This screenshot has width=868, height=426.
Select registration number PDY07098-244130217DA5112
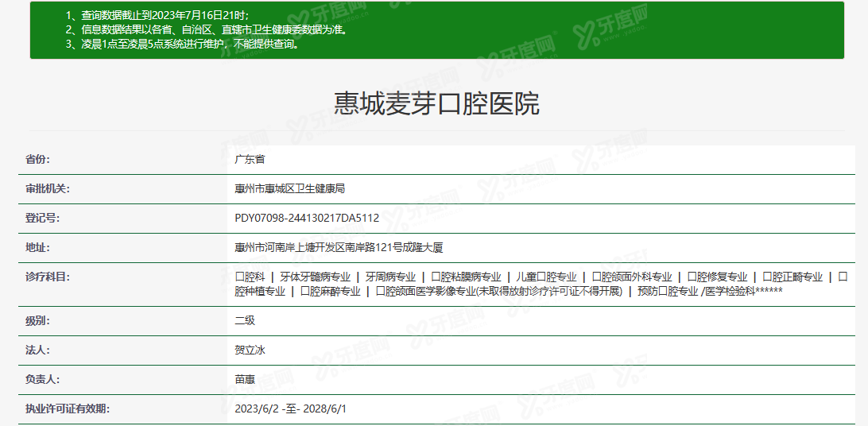pyautogui.click(x=307, y=218)
